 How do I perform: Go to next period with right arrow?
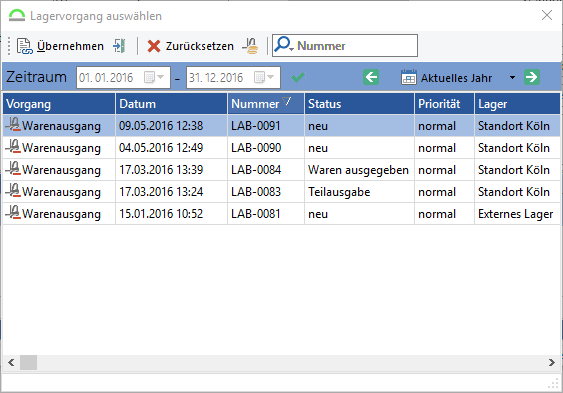coord(532,77)
